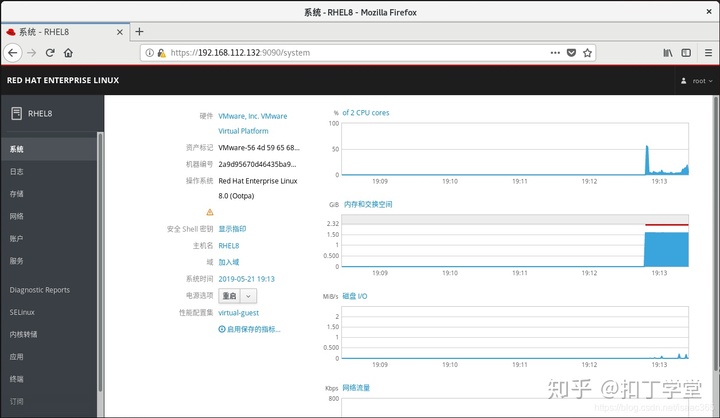Open SELinux in the sidebar
The height and width of the screenshot is (418, 720).
tap(49, 312)
